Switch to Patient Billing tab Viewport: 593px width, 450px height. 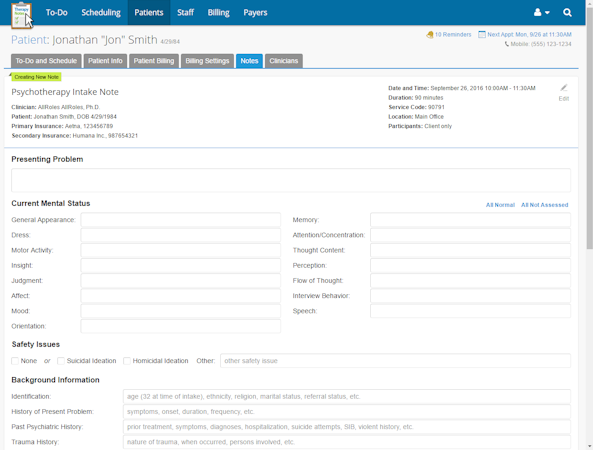pos(154,61)
